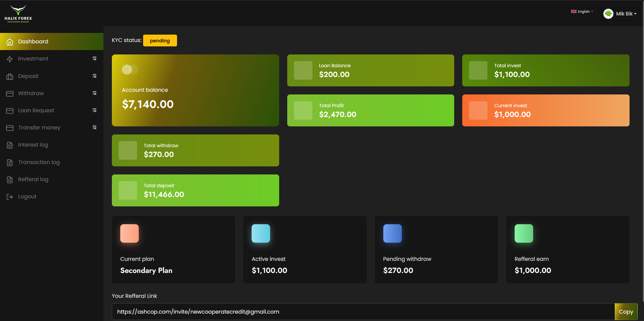Open Transaction log from sidebar
Viewport: 644px width, 321px height.
coord(39,162)
